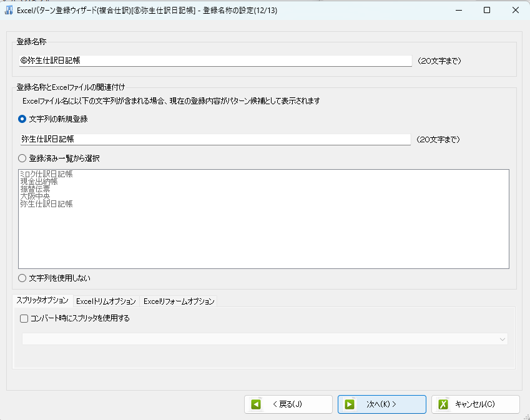Click the green next arrow icon
Image resolution: width=530 pixels, height=420 pixels.
[350, 404]
